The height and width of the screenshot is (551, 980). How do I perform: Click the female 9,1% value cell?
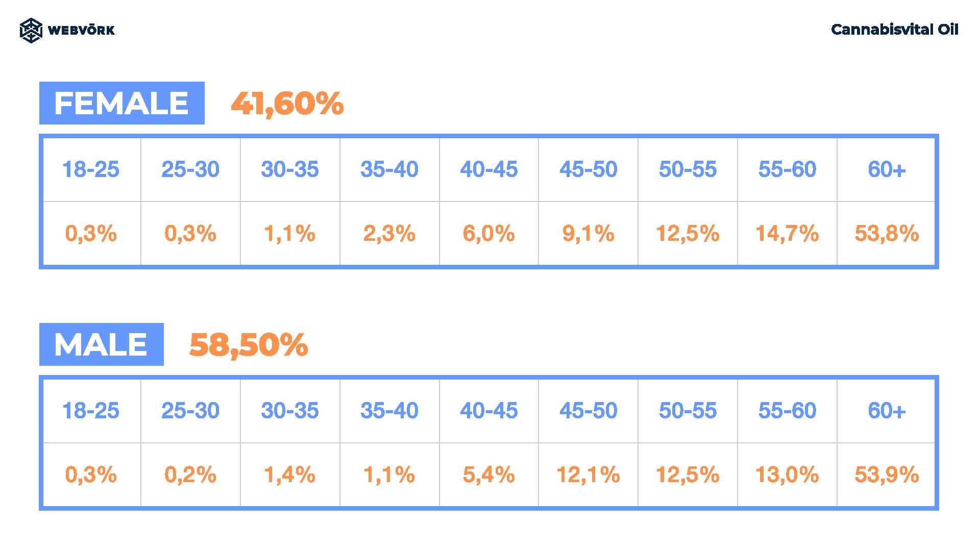pos(588,234)
